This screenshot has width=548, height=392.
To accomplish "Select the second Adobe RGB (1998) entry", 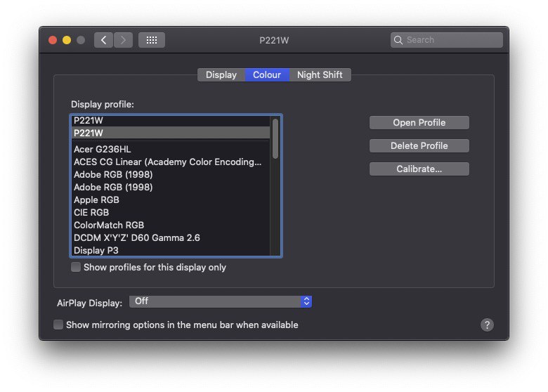I will (x=171, y=187).
